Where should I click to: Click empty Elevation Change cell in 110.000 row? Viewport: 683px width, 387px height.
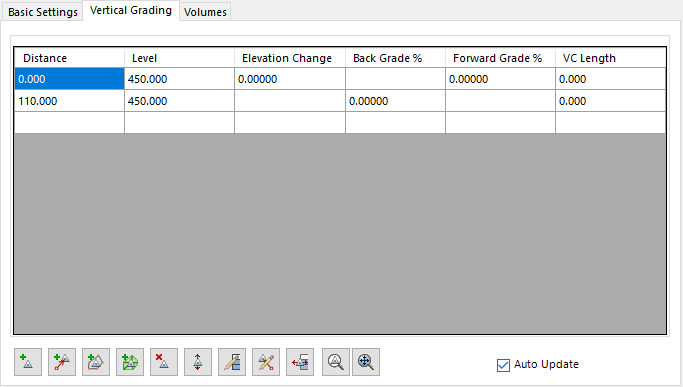(290, 101)
